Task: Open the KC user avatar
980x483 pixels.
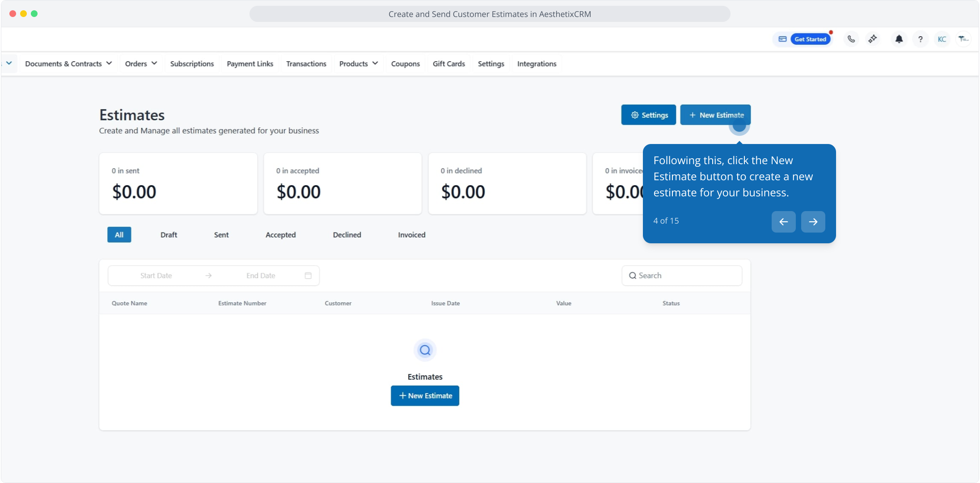Action: coord(942,39)
